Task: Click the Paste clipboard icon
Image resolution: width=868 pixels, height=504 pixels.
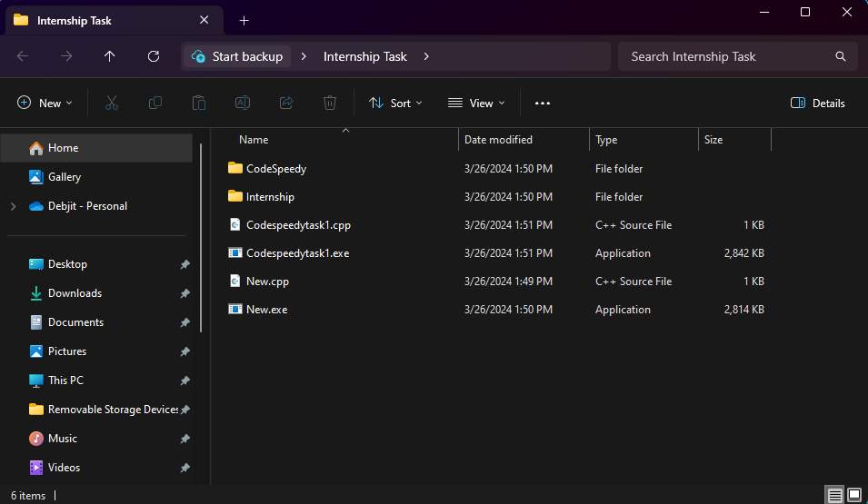Action: pos(199,103)
